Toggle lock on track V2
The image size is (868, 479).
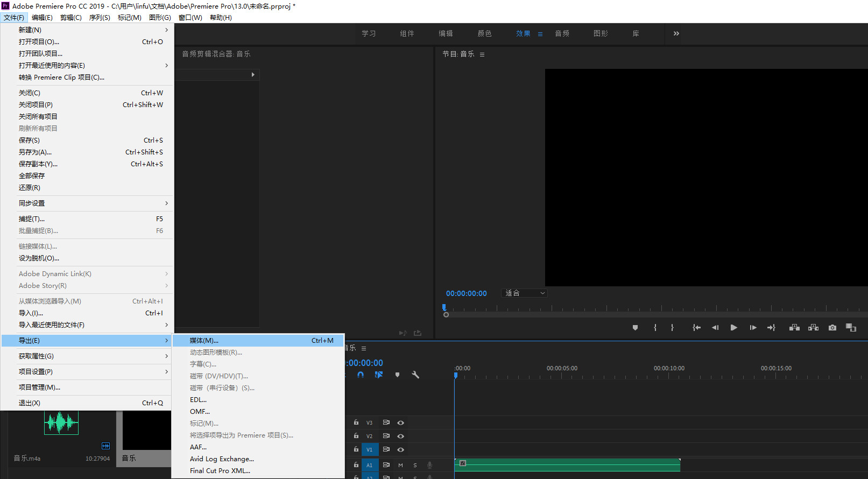356,436
